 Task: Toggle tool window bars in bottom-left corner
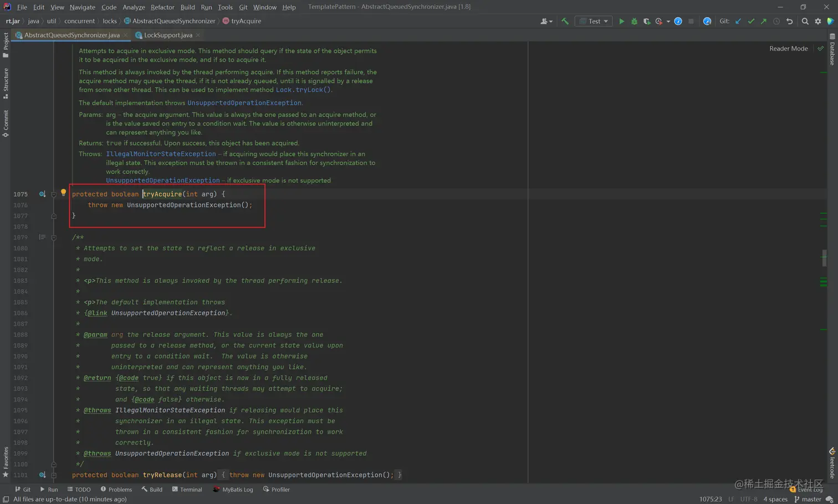click(6, 499)
